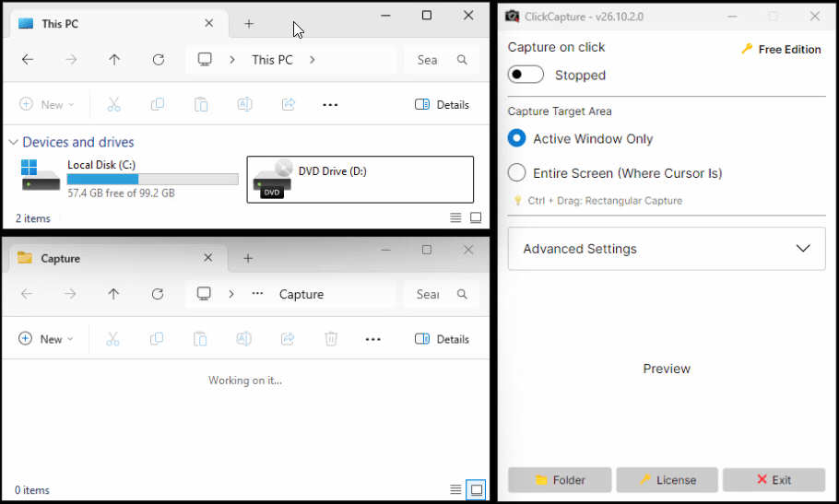Click the monitor icon in Capture address bar

(x=204, y=293)
